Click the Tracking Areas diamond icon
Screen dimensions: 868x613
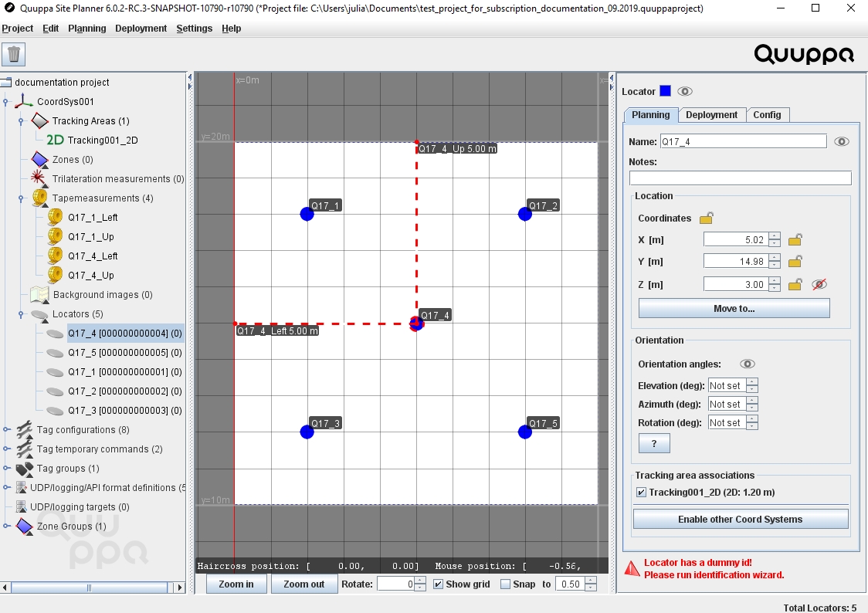40,120
